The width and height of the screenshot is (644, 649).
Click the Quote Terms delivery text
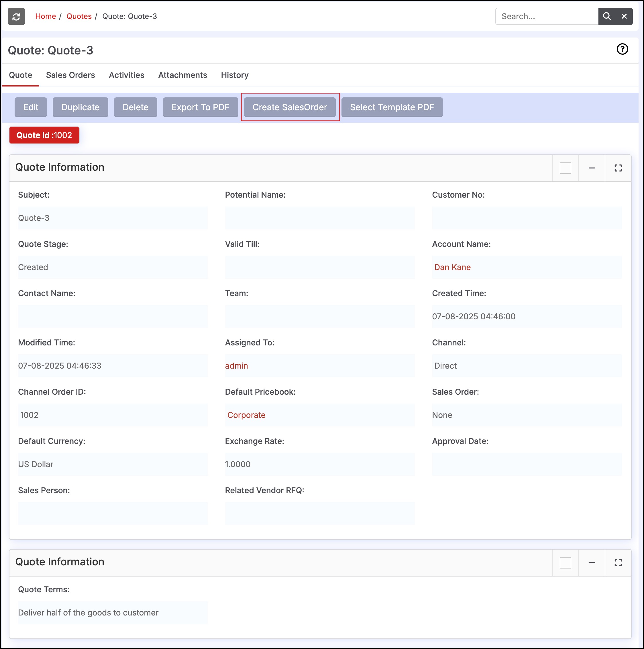click(88, 612)
